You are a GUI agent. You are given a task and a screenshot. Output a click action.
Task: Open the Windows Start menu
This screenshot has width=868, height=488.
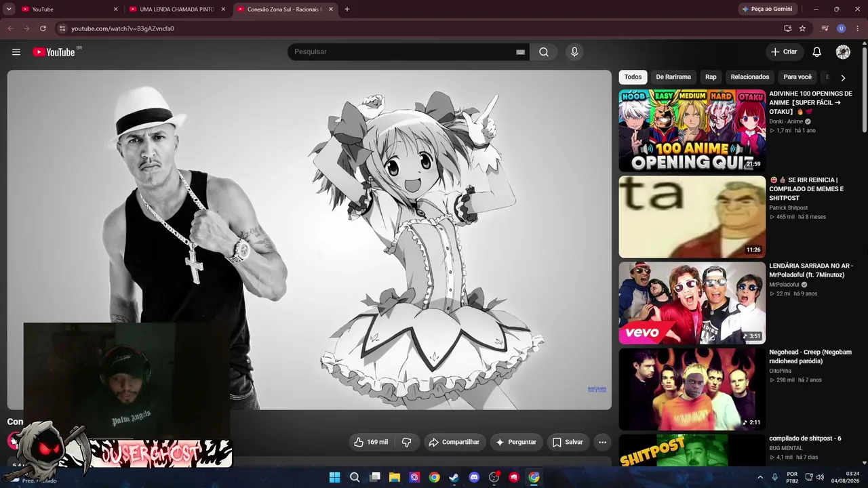pos(334,477)
